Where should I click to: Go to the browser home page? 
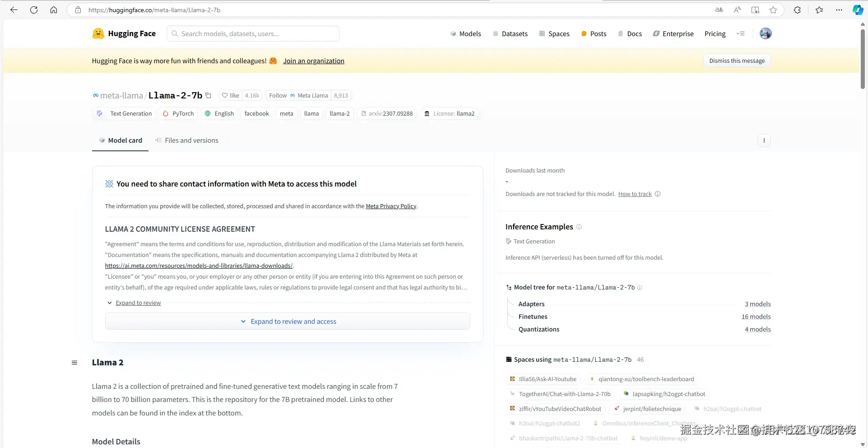coord(54,10)
